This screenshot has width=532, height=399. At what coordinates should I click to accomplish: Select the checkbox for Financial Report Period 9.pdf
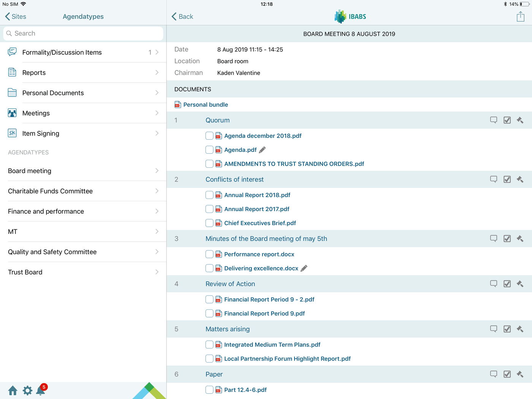pyautogui.click(x=209, y=313)
